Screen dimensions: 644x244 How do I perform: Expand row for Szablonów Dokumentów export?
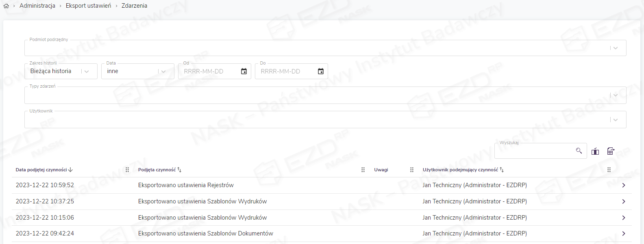point(624,234)
